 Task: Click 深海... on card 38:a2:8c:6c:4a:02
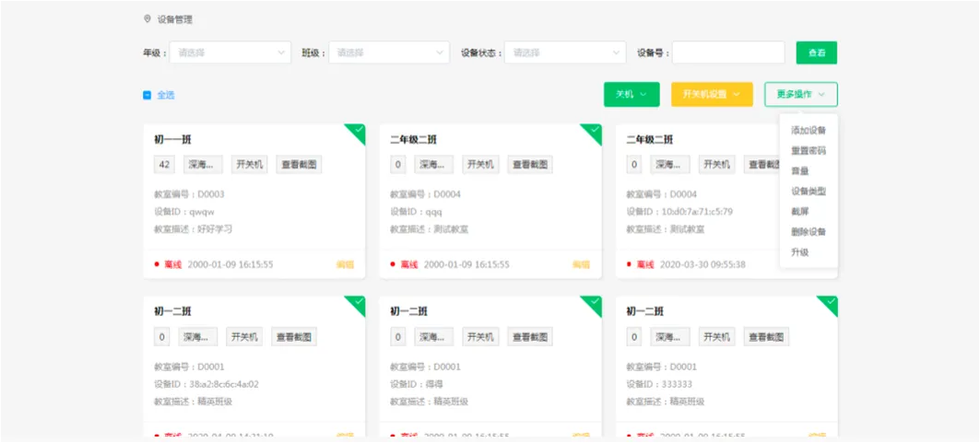(197, 337)
